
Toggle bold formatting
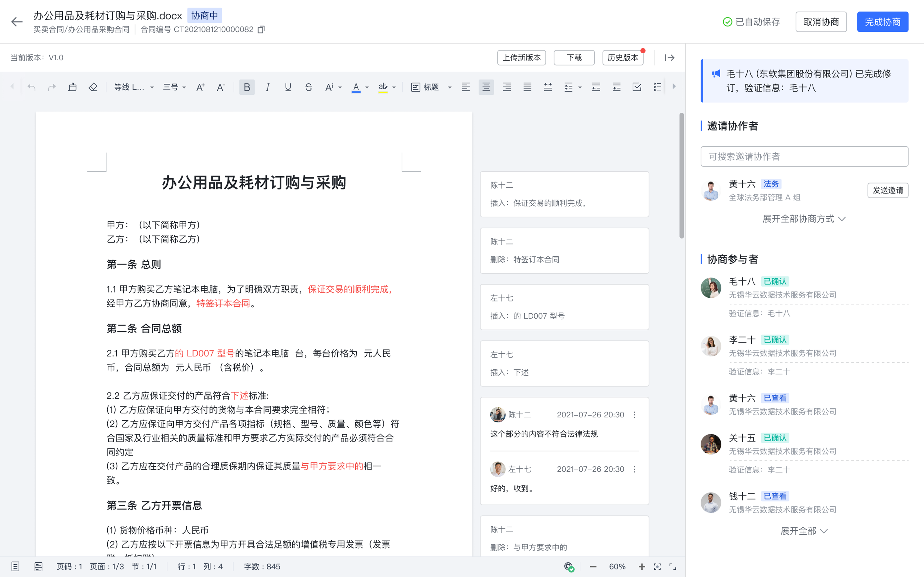[247, 87]
